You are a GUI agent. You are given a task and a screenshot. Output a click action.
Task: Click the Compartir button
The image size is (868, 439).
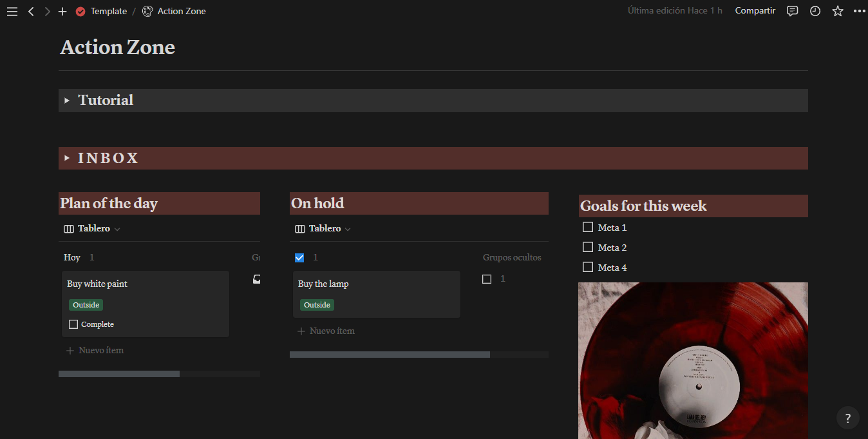click(x=755, y=11)
